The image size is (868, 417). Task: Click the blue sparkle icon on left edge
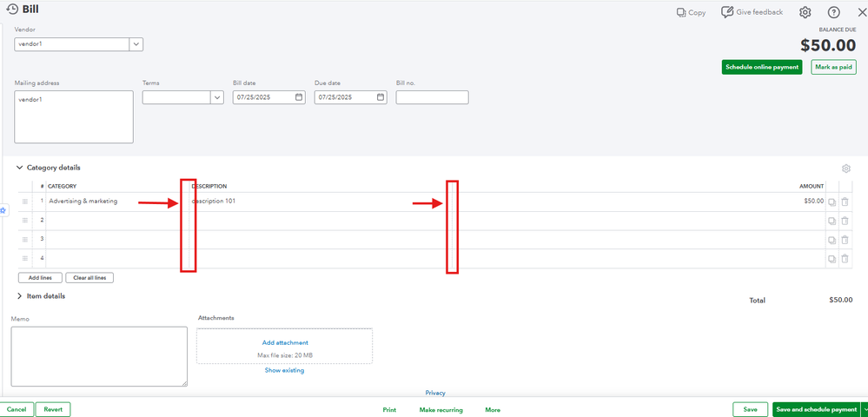coord(3,210)
